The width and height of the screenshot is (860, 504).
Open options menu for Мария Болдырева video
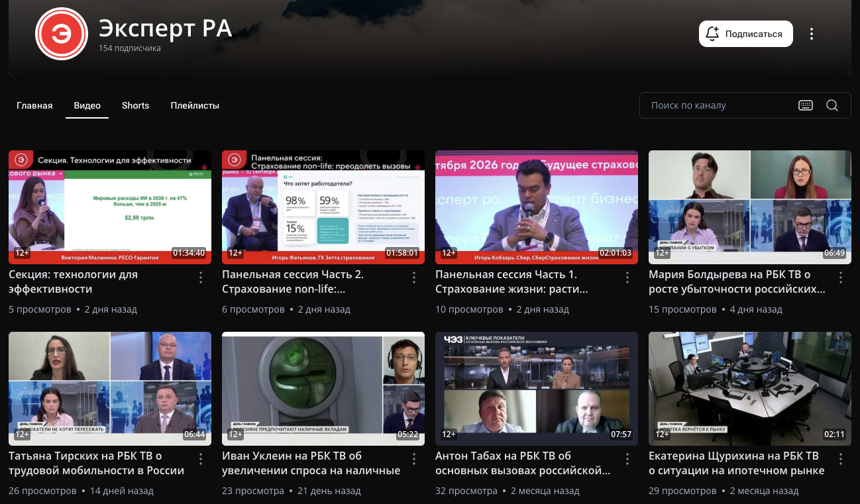841,277
